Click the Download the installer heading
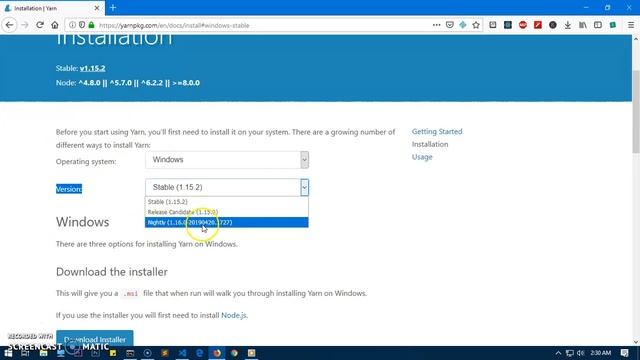The image size is (640, 360). pyautogui.click(x=112, y=272)
